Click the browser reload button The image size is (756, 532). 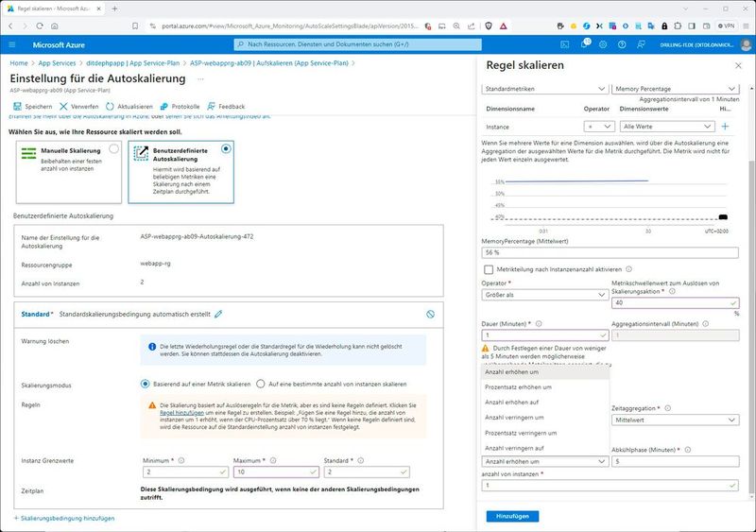[40, 26]
